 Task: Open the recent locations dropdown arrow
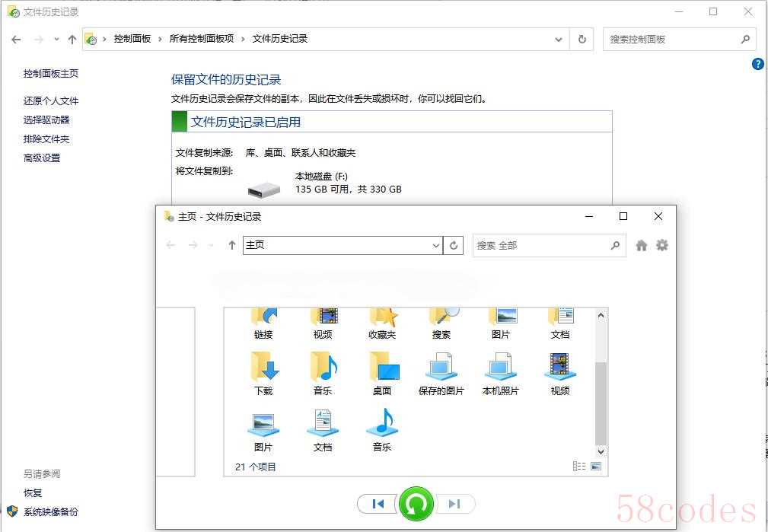pos(56,39)
